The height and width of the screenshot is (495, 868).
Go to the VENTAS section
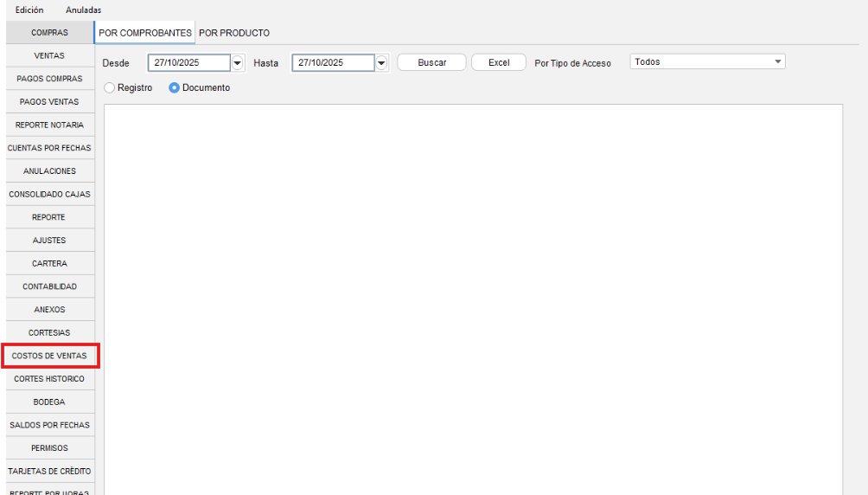click(x=49, y=55)
